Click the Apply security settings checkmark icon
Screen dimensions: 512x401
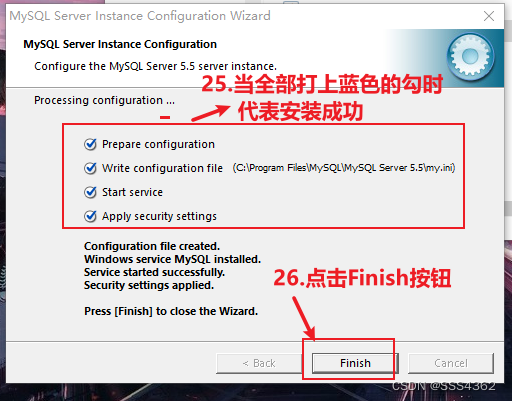90,216
